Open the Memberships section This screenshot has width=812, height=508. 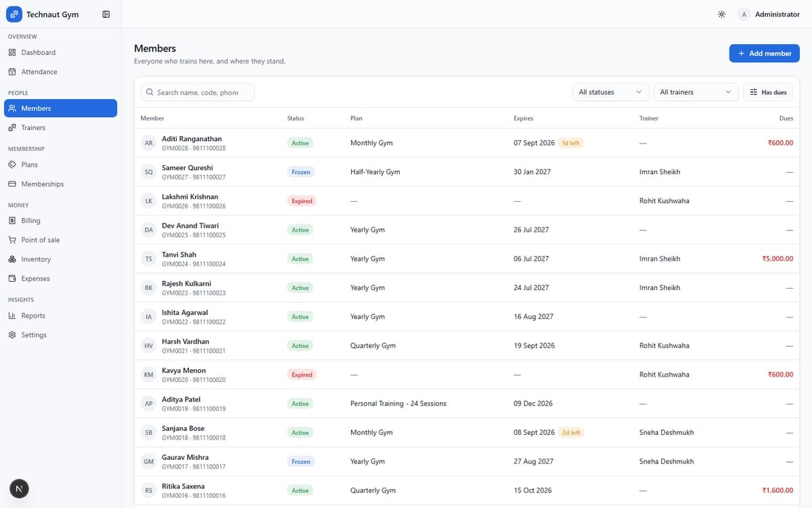pyautogui.click(x=60, y=184)
